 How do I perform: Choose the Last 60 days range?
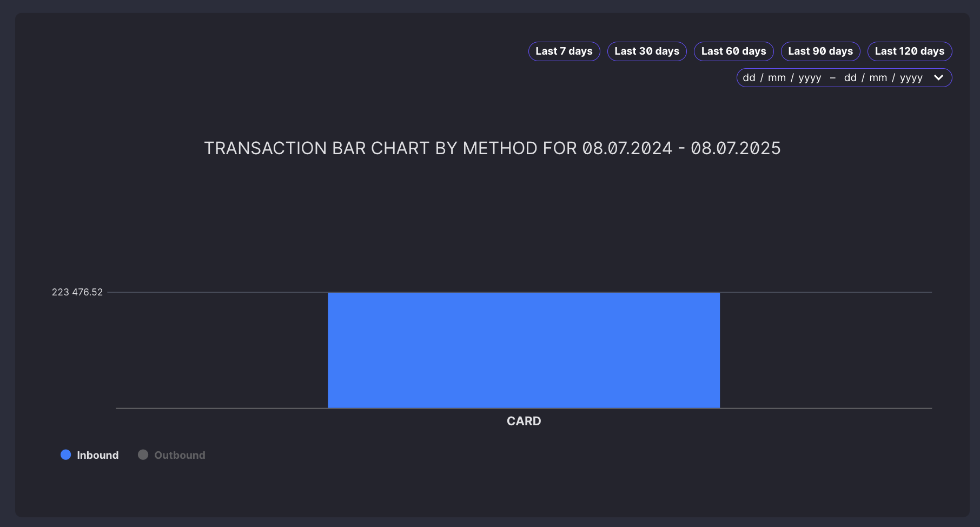pyautogui.click(x=733, y=51)
